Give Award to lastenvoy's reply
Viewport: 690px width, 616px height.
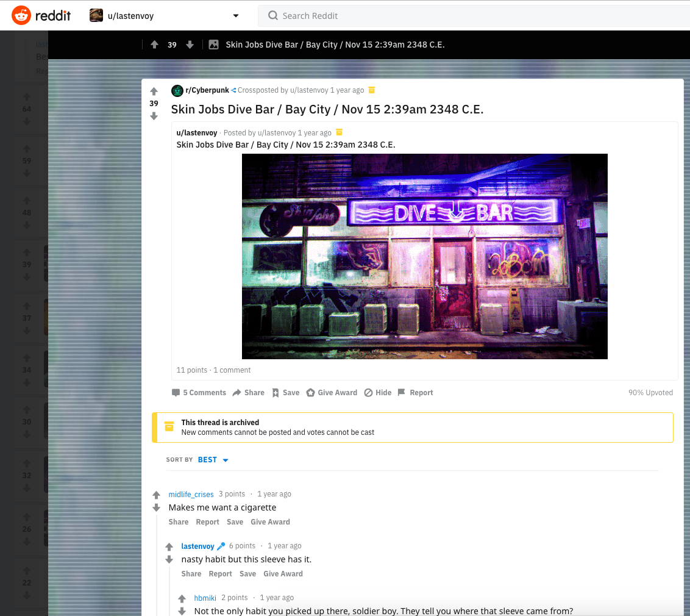point(283,574)
